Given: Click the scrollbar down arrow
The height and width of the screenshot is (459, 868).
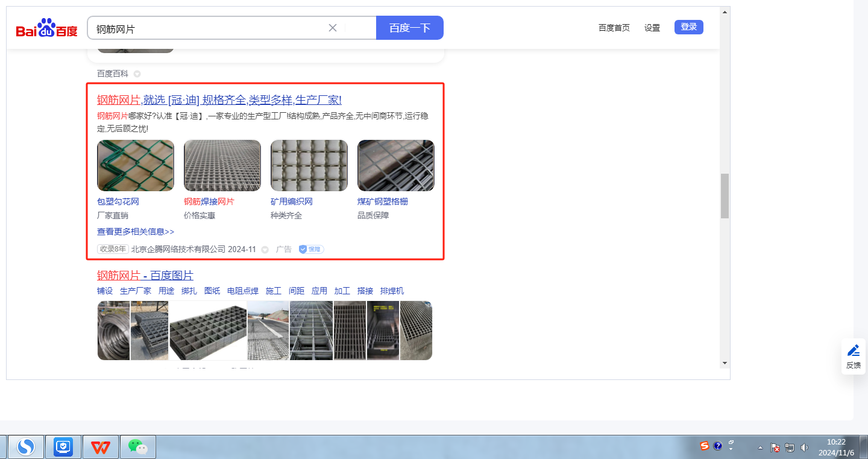Looking at the screenshot, I should tap(725, 363).
